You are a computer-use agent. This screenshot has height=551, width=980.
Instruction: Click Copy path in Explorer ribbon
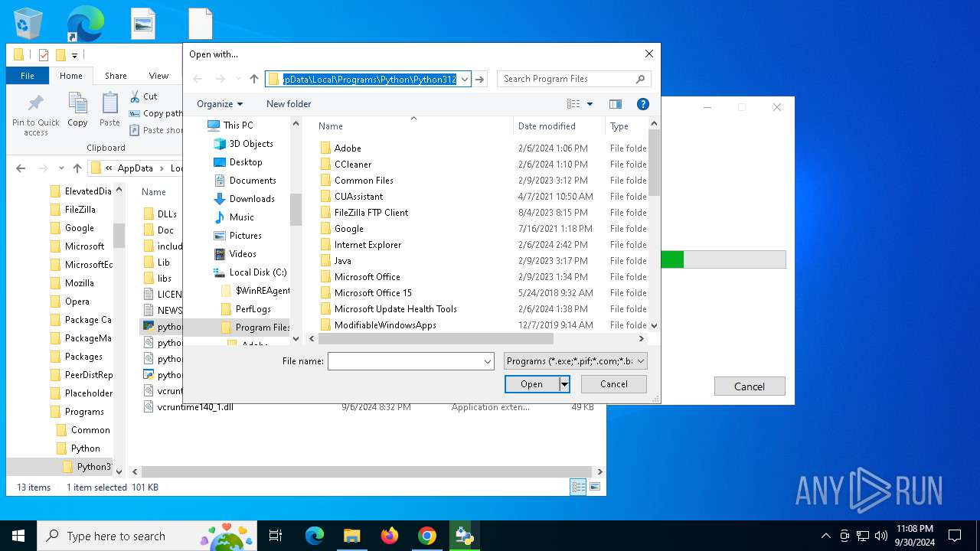coord(155,113)
